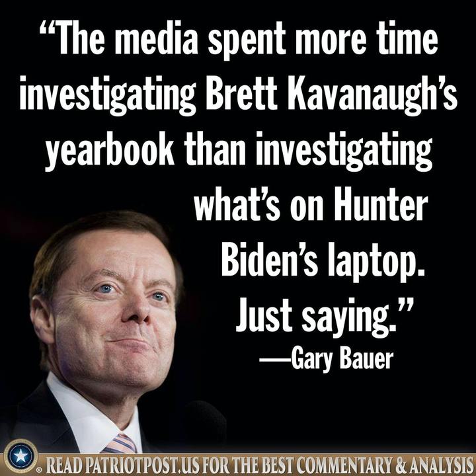The height and width of the screenshot is (476, 476).
Task: Click the word "Brett" in the quote
Action: (x=241, y=92)
